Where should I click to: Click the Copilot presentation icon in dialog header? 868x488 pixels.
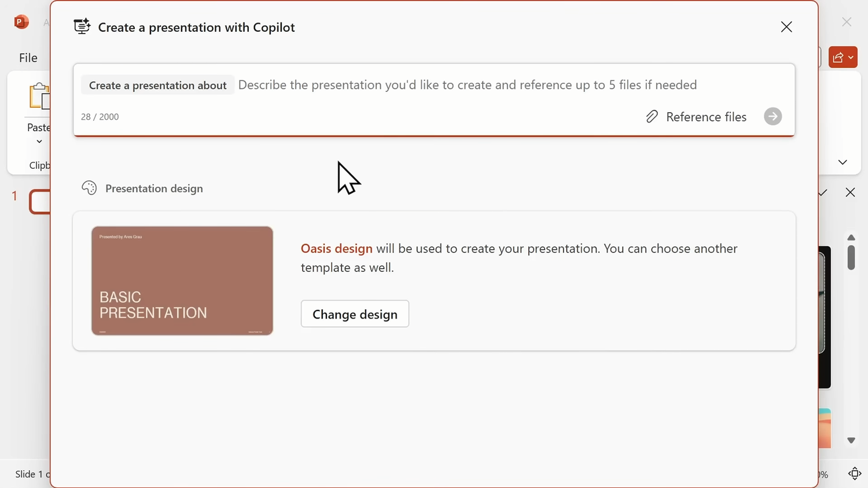coord(82,27)
